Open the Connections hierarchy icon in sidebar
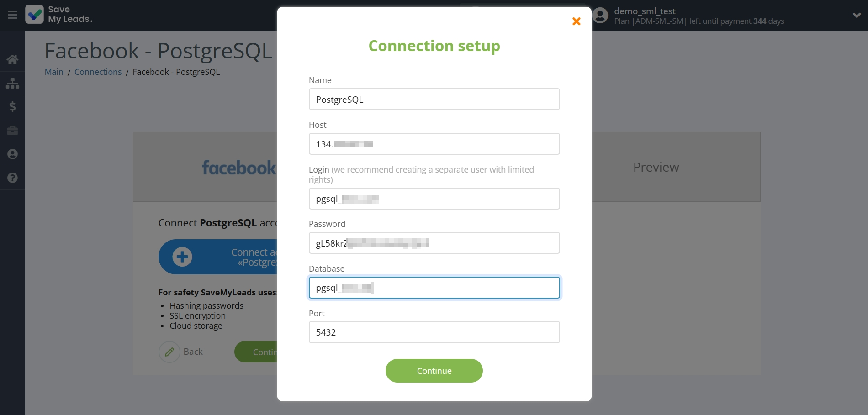This screenshot has width=868, height=415. coord(12,83)
